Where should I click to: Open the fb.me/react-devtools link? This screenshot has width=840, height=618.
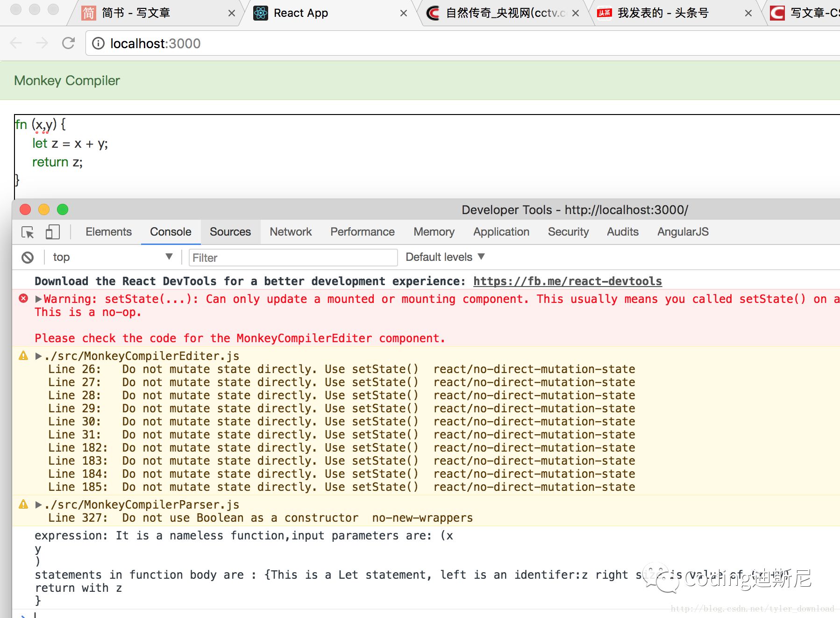point(568,281)
